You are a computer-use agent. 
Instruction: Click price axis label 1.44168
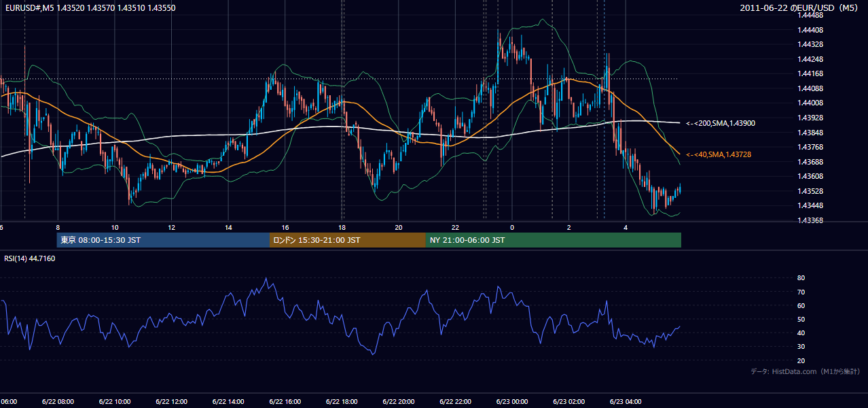coord(812,74)
